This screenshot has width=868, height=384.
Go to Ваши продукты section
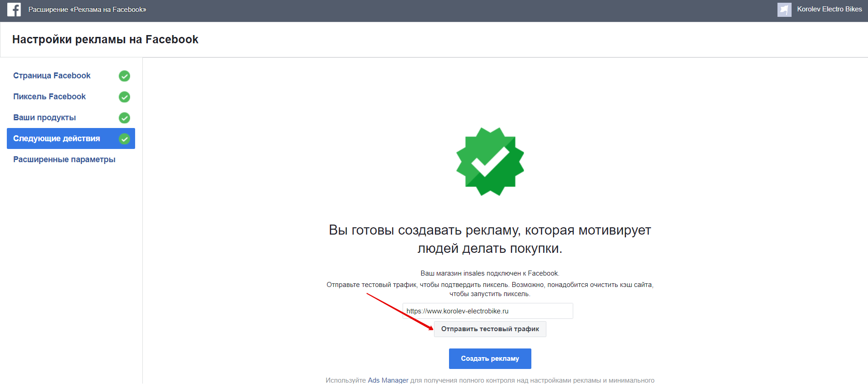(x=45, y=118)
